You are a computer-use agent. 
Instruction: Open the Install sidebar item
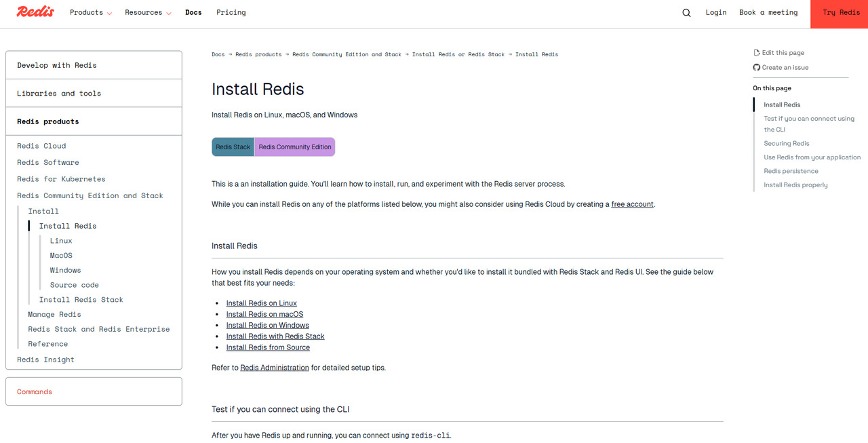pyautogui.click(x=43, y=211)
